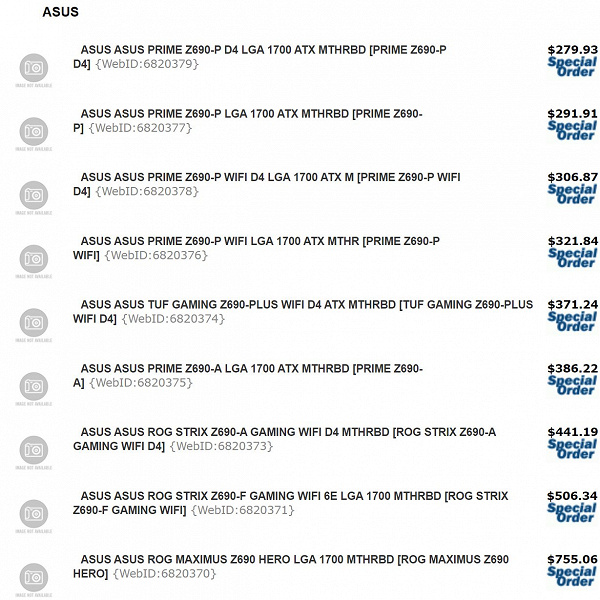Viewport: 600px width, 600px height.
Task: Open ASUS PRIME Z690-A product link
Action: point(250,369)
